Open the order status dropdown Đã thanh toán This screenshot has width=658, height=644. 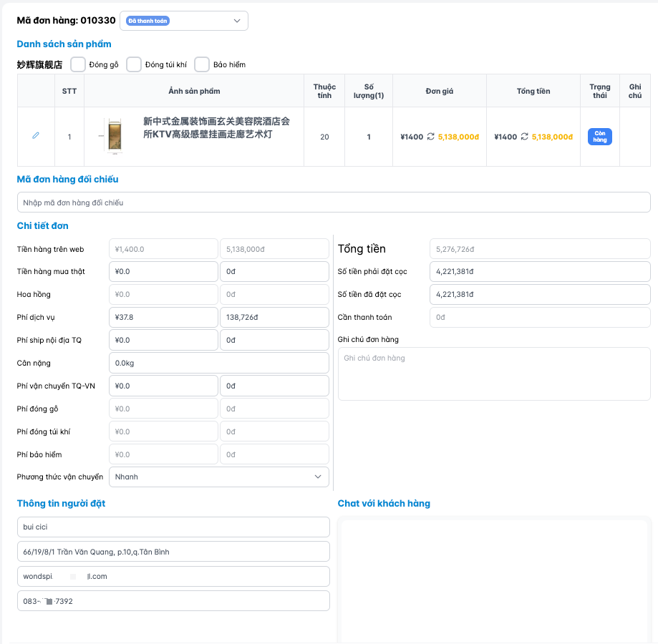(x=183, y=21)
